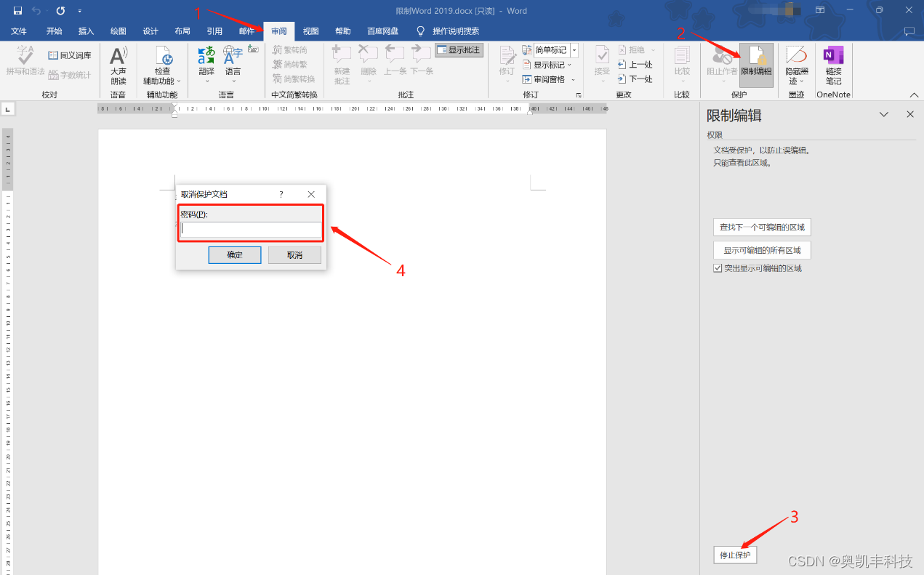Open the 同义词库 thesaurus
Image resolution: width=924 pixels, height=575 pixels.
[x=70, y=55]
